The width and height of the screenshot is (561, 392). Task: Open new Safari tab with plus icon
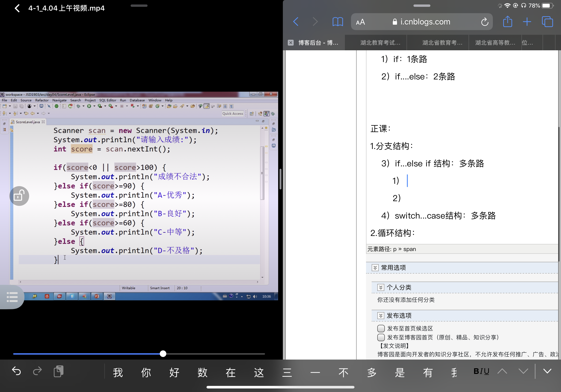click(x=527, y=22)
